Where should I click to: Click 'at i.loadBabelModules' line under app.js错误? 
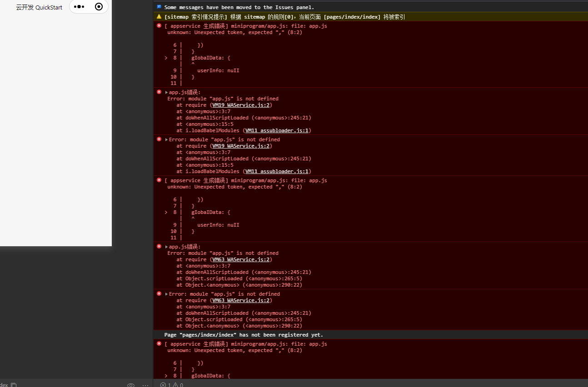pyautogui.click(x=244, y=130)
